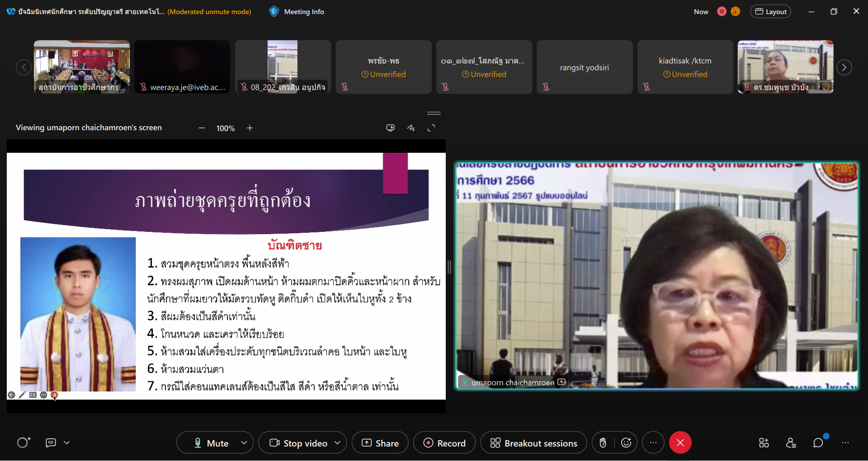Stop video camera

pos(298,443)
